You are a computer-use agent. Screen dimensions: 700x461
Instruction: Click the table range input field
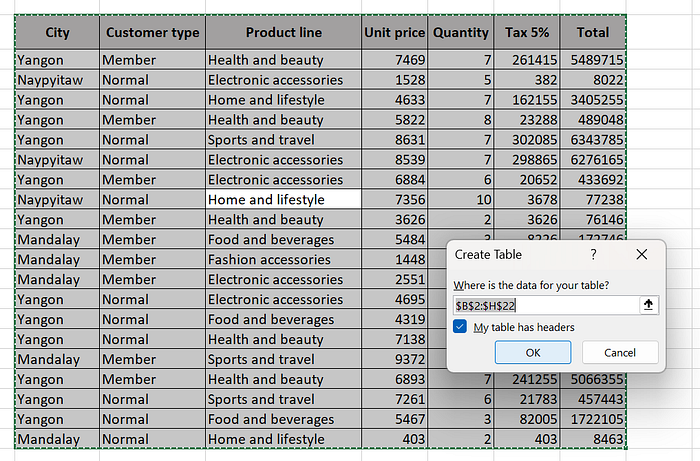[546, 305]
